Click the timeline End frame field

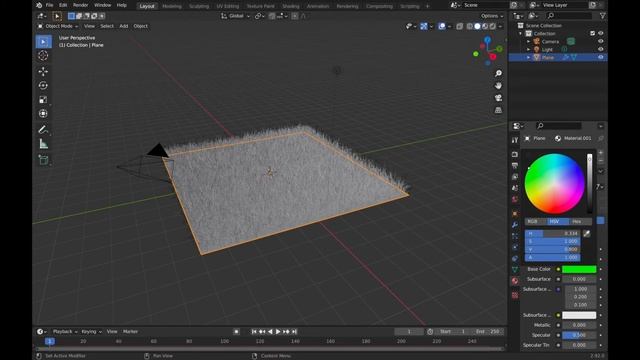click(488, 331)
